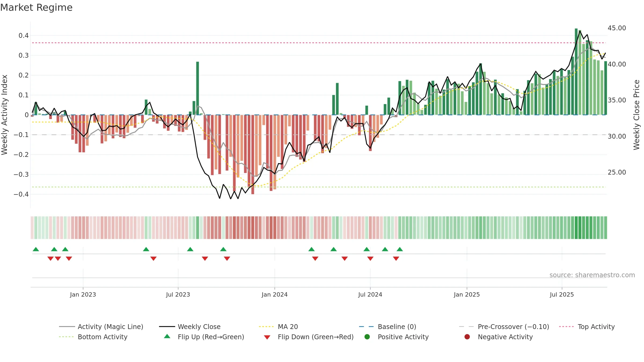Click the Jan 2025 date label
The width and height of the screenshot is (644, 362).
[x=467, y=294]
